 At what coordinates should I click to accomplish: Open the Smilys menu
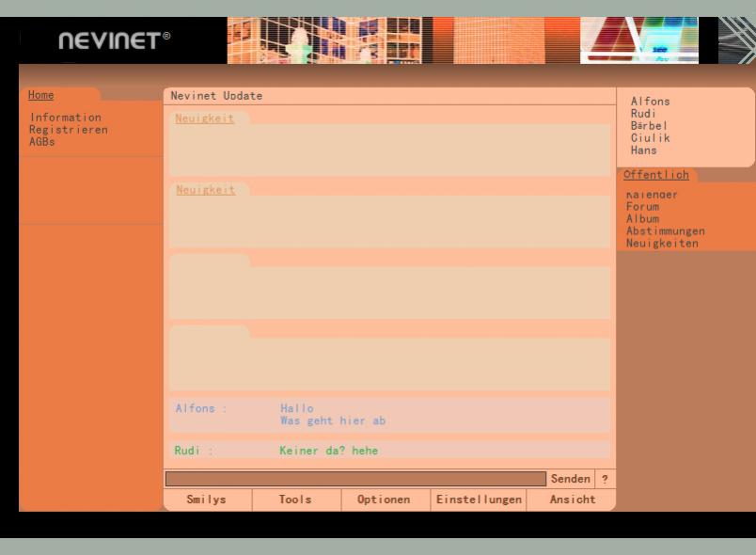pyautogui.click(x=207, y=499)
